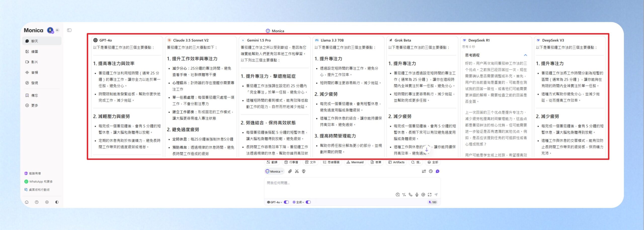The image size is (644, 230).
Task: Click the GPT-4o column header
Action: pyautogui.click(x=103, y=40)
